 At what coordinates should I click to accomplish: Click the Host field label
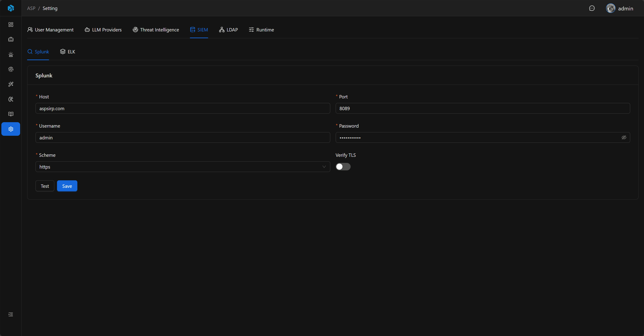click(44, 97)
